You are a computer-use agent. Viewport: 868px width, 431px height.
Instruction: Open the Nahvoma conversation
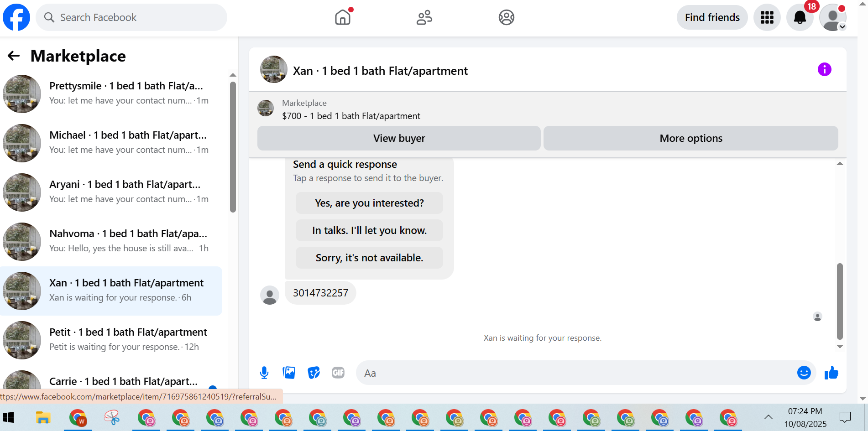tap(111, 241)
